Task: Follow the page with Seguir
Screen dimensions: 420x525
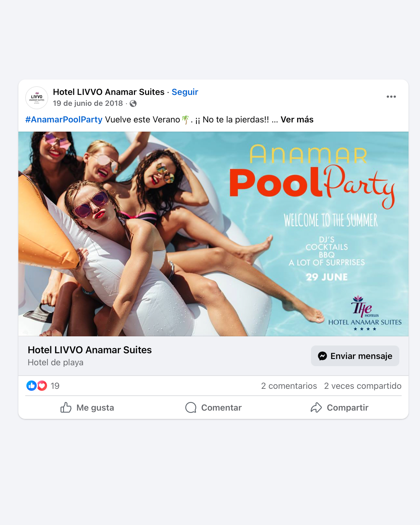Action: click(x=185, y=92)
